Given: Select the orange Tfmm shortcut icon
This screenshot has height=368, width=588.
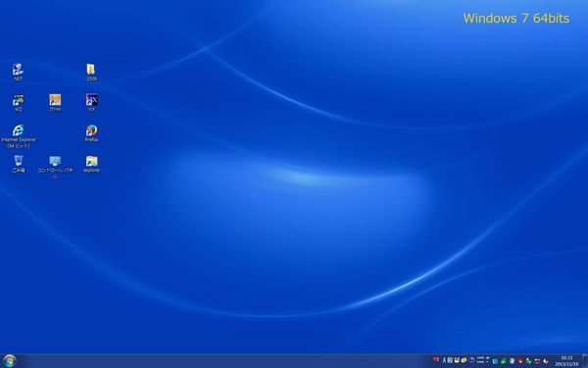Looking at the screenshot, I should [x=55, y=102].
